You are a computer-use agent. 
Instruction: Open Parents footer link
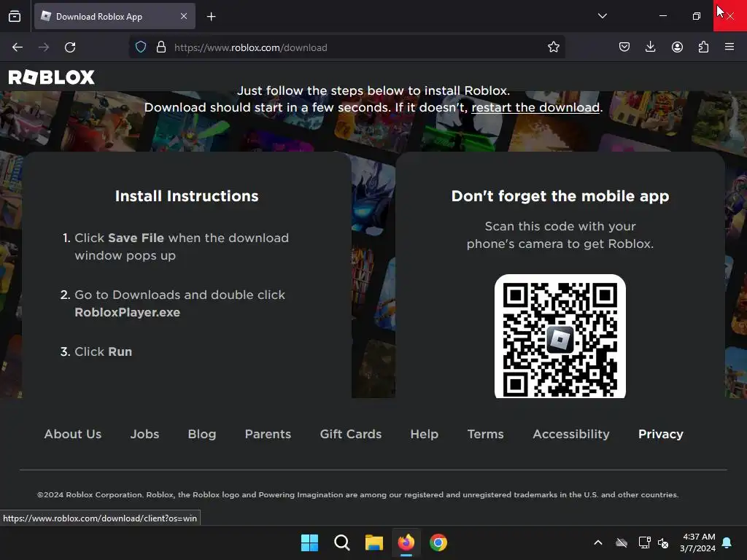tap(268, 435)
